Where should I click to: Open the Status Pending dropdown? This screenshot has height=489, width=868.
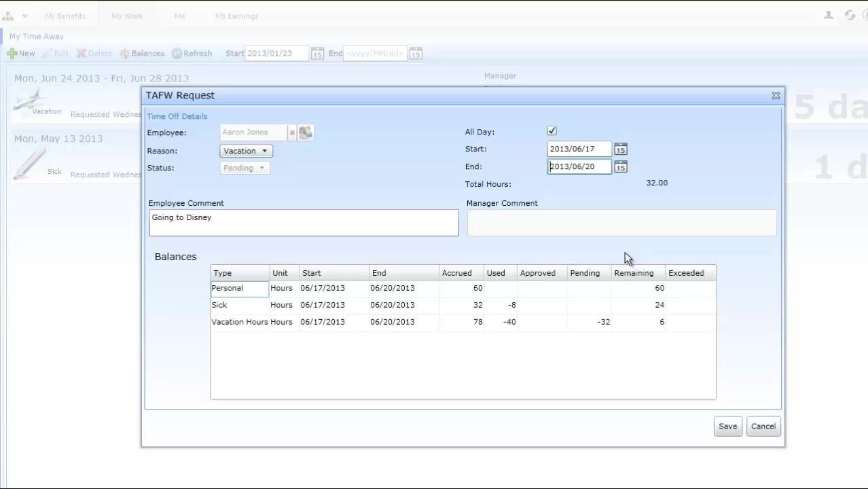(245, 168)
